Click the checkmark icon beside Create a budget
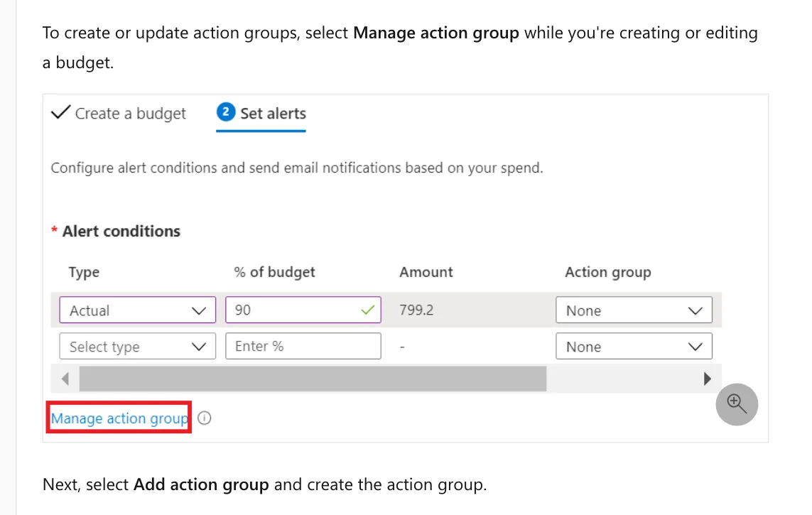The height and width of the screenshot is (515, 812). 60,112
